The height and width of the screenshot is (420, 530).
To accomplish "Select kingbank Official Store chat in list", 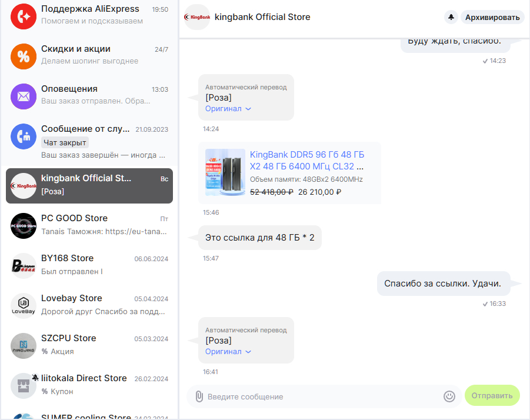I will (89, 186).
